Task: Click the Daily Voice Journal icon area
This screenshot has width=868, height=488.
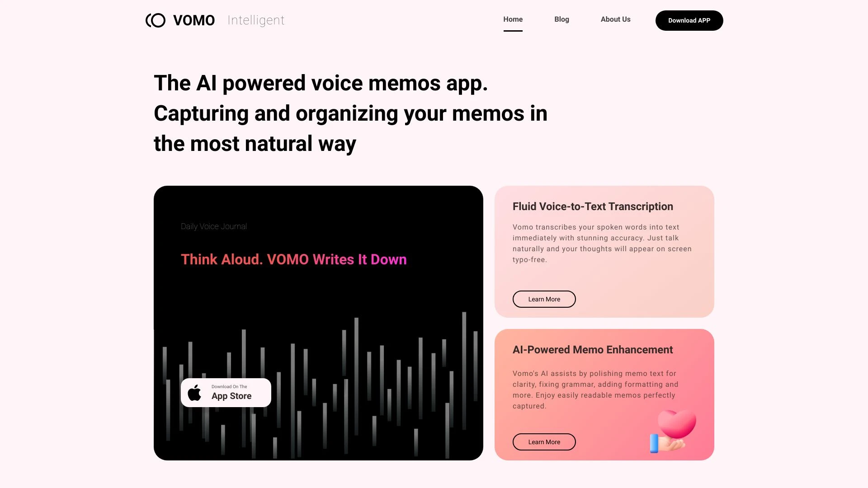Action: click(x=214, y=226)
